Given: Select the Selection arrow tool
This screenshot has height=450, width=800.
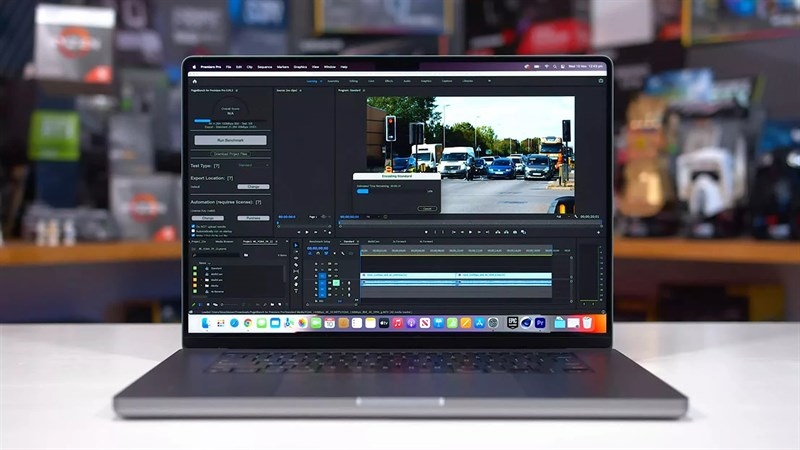Looking at the screenshot, I should pos(296,245).
